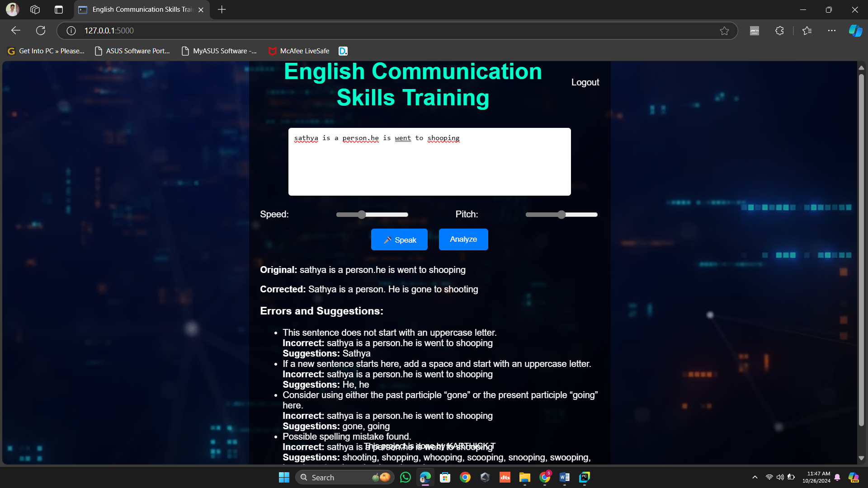Open Wi-Fi network tray icon
This screenshot has height=488, width=868.
coord(769,477)
